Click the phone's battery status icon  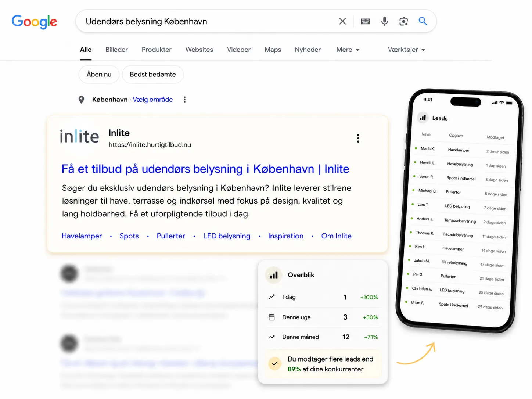point(509,103)
